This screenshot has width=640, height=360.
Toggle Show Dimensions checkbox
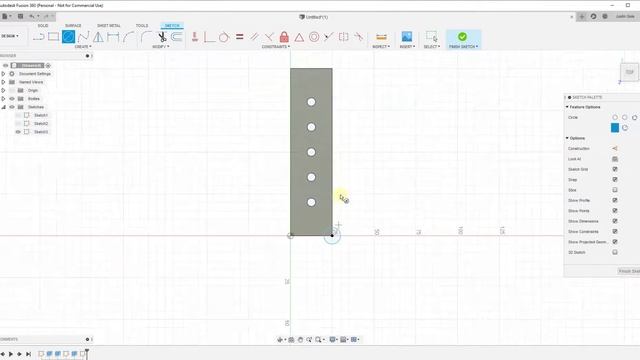615,221
